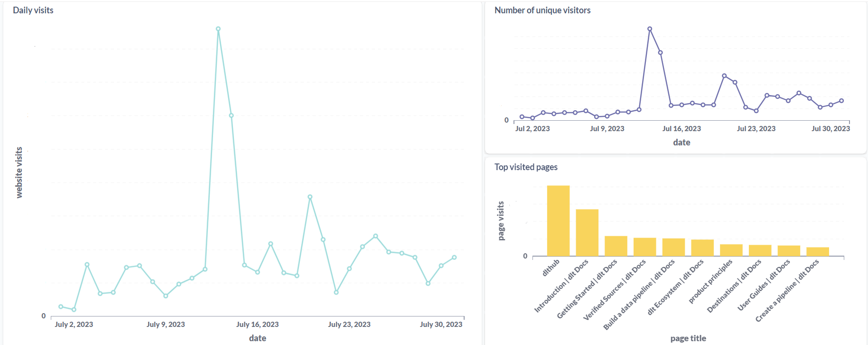
Task: Click the "July 9, 2023" axis label
Action: point(166,324)
